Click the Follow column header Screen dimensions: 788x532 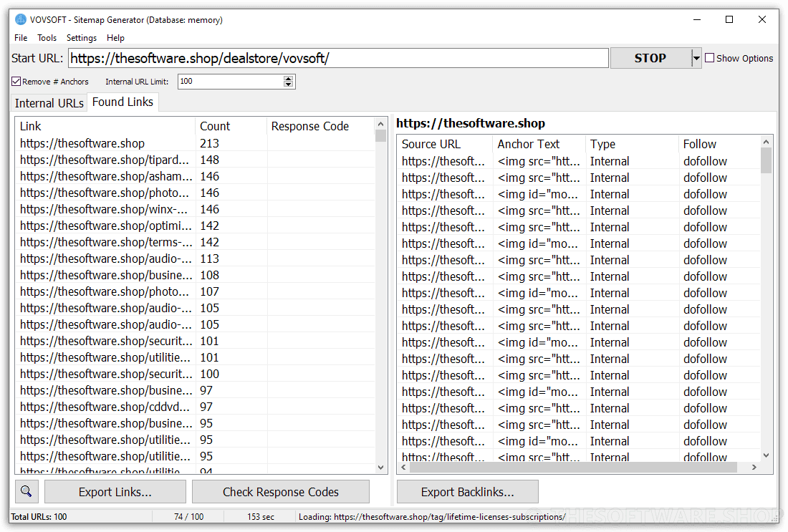click(719, 144)
